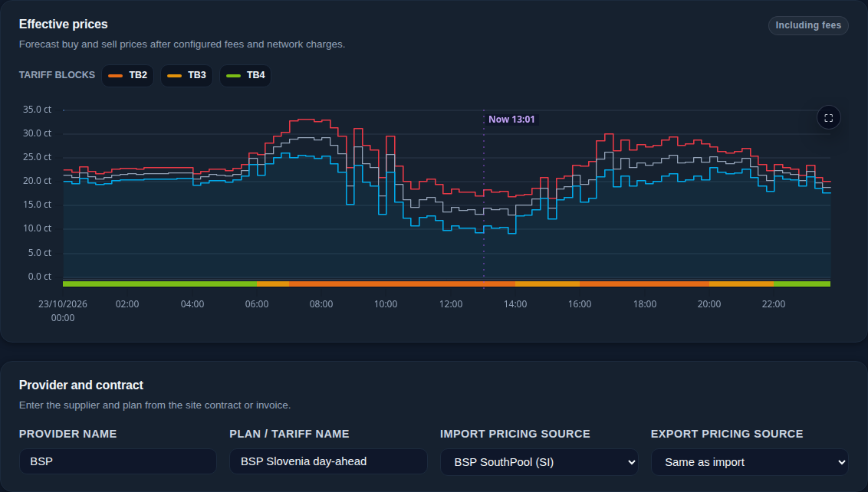This screenshot has height=492, width=868.
Task: Click the TARIFF BLOCKS label
Action: click(x=57, y=75)
